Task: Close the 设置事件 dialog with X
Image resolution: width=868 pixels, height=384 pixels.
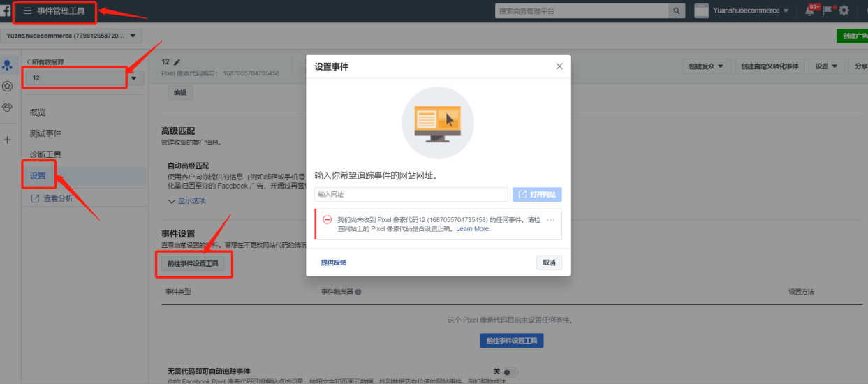Action: pyautogui.click(x=559, y=66)
